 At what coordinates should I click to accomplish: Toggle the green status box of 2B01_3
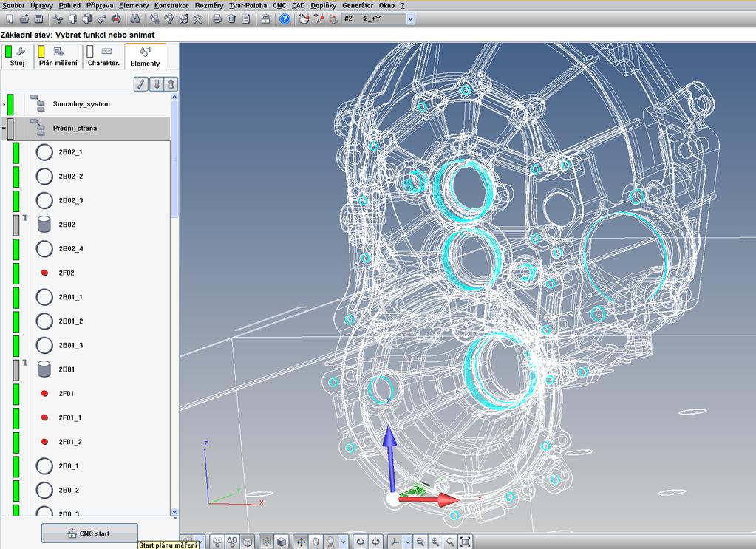point(16,346)
